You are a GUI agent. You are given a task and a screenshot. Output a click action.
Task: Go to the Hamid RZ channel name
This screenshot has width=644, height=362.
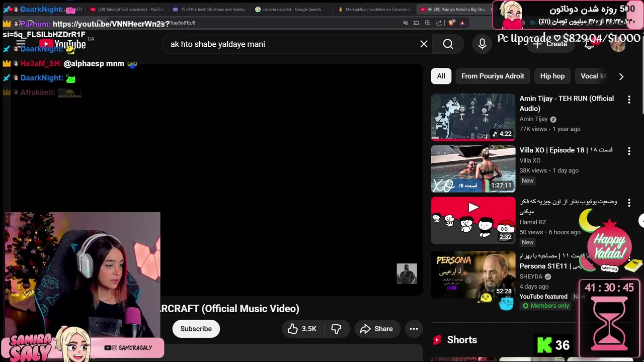(x=533, y=222)
